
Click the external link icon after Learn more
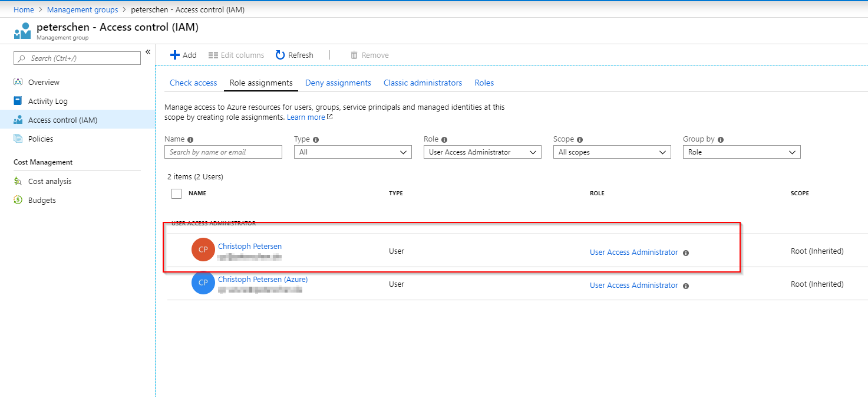[330, 117]
